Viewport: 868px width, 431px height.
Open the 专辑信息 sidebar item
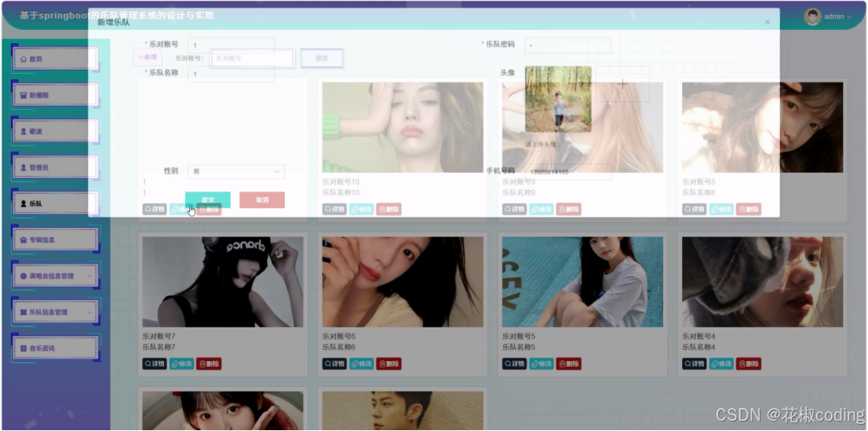(x=55, y=240)
